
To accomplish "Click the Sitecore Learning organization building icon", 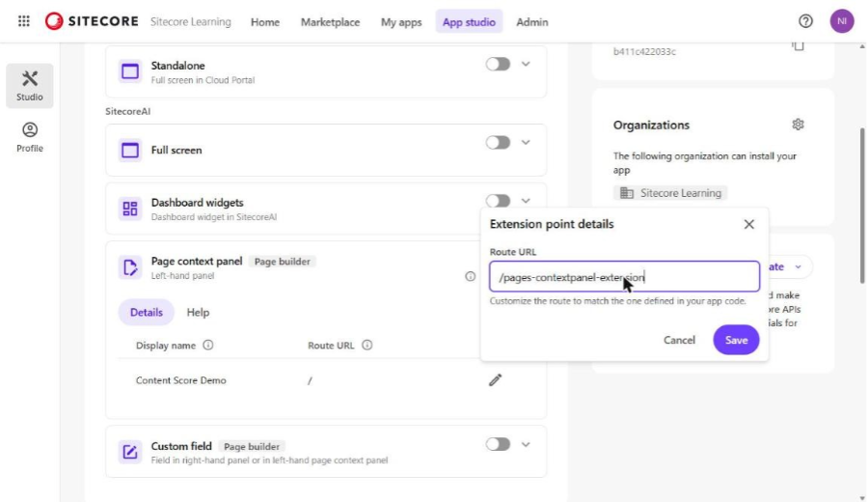I will (x=627, y=193).
